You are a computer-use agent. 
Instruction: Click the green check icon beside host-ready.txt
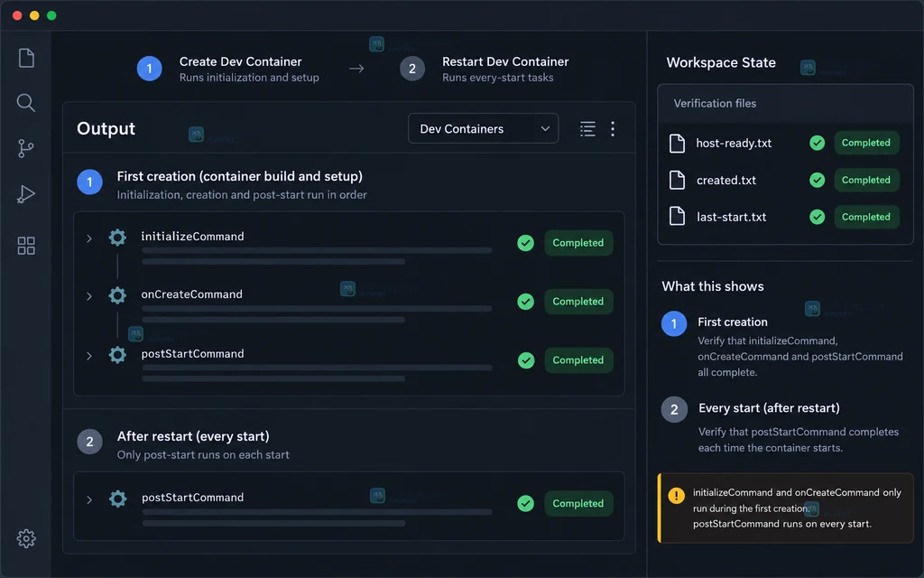tap(817, 143)
